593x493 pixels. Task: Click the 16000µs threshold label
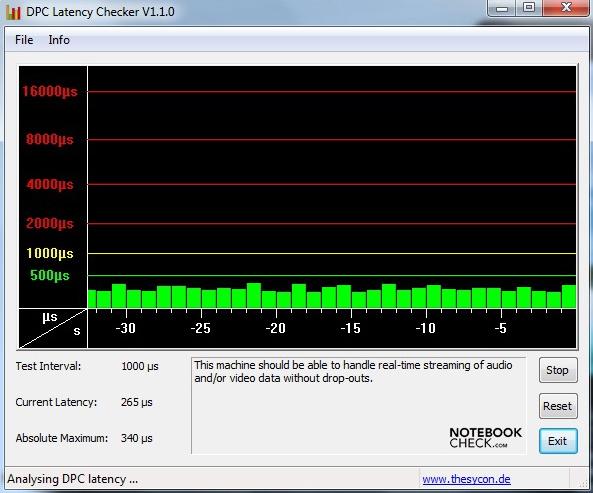[50, 91]
